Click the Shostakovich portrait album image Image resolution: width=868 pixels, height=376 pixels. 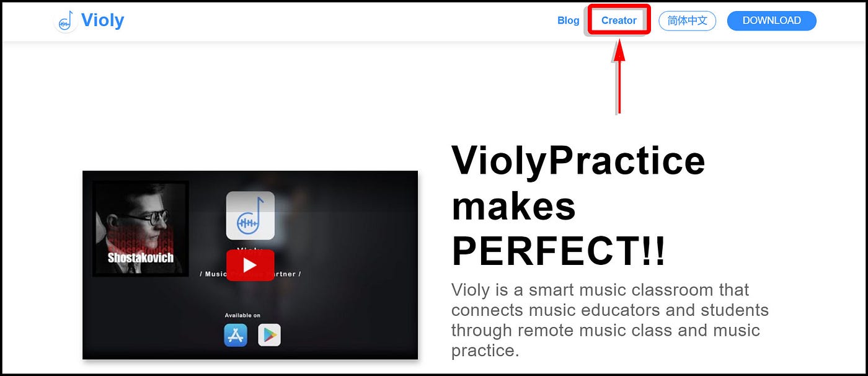click(141, 228)
